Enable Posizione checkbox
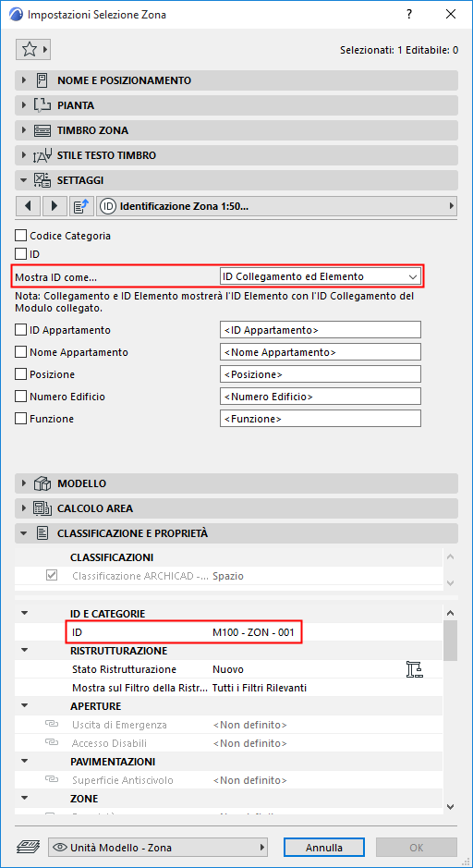Viewport: 473px width, 868px height. click(20, 374)
